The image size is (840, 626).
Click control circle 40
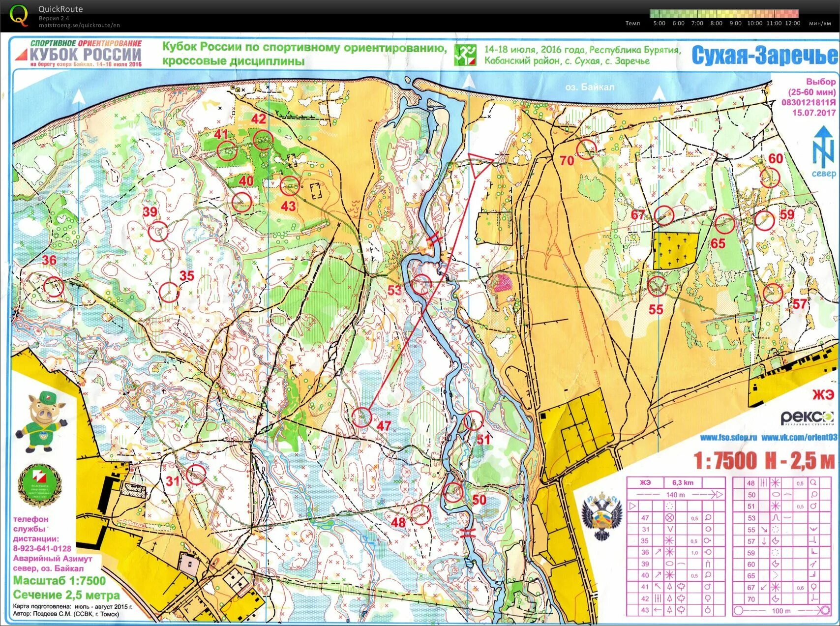point(241,202)
